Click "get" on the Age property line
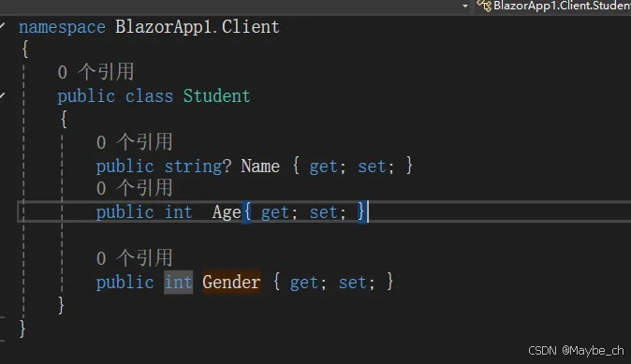The height and width of the screenshot is (364, 631). (275, 213)
